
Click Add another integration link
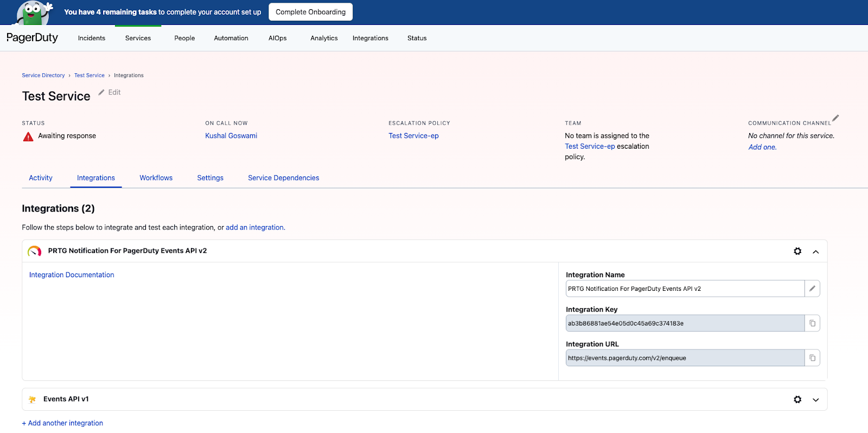click(x=62, y=423)
